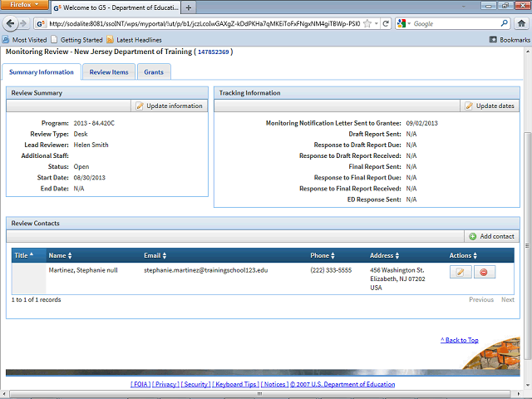
Task: Open Most Visited bookmarks folder
Action: click(24, 40)
